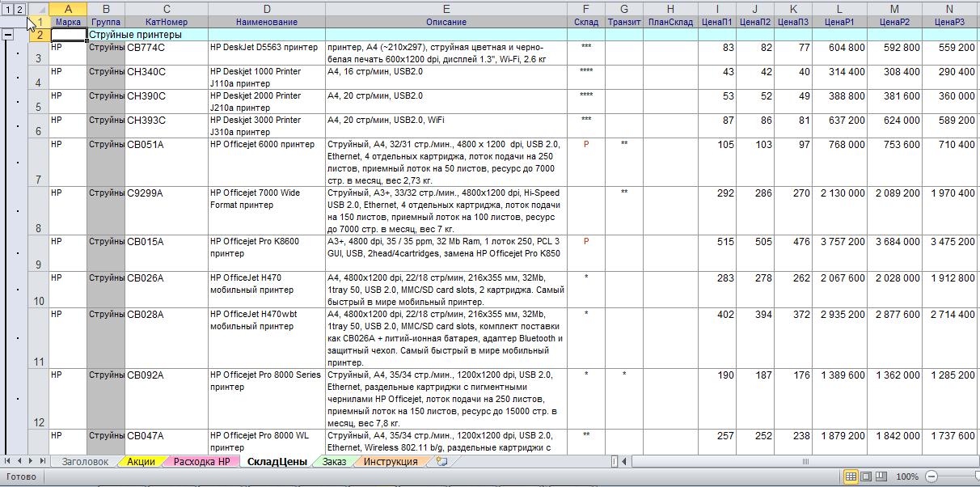980x487 pixels.
Task: Click cell with part number CB051A
Action: [166, 163]
